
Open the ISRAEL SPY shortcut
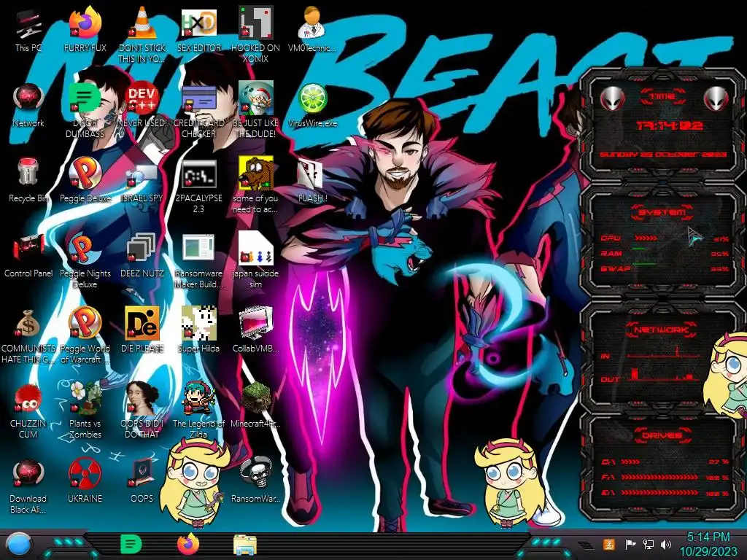click(x=142, y=175)
